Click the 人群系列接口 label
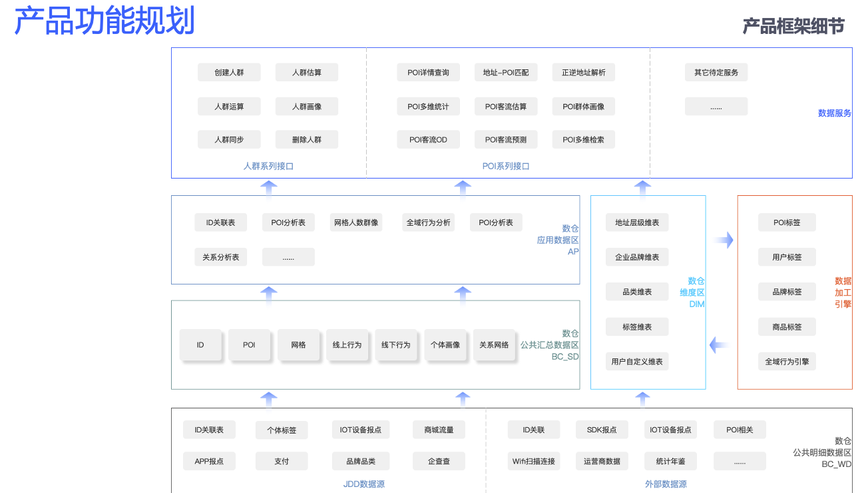The image size is (868, 493). tap(268, 166)
